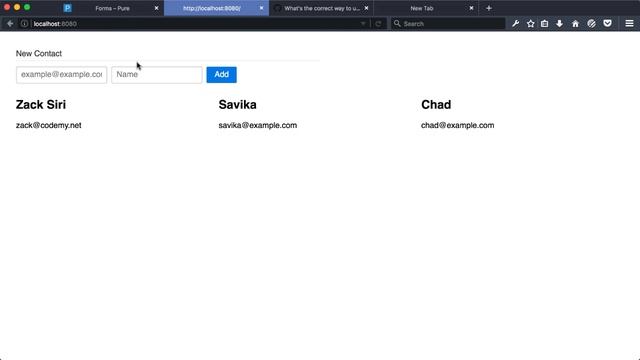Go to home page icon
Screen dimensions: 640x360
[x=575, y=24]
